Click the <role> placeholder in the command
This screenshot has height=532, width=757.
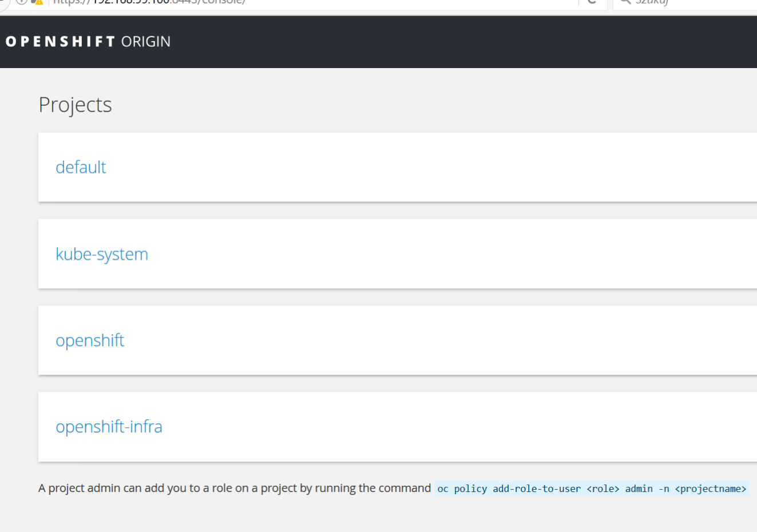[603, 489]
